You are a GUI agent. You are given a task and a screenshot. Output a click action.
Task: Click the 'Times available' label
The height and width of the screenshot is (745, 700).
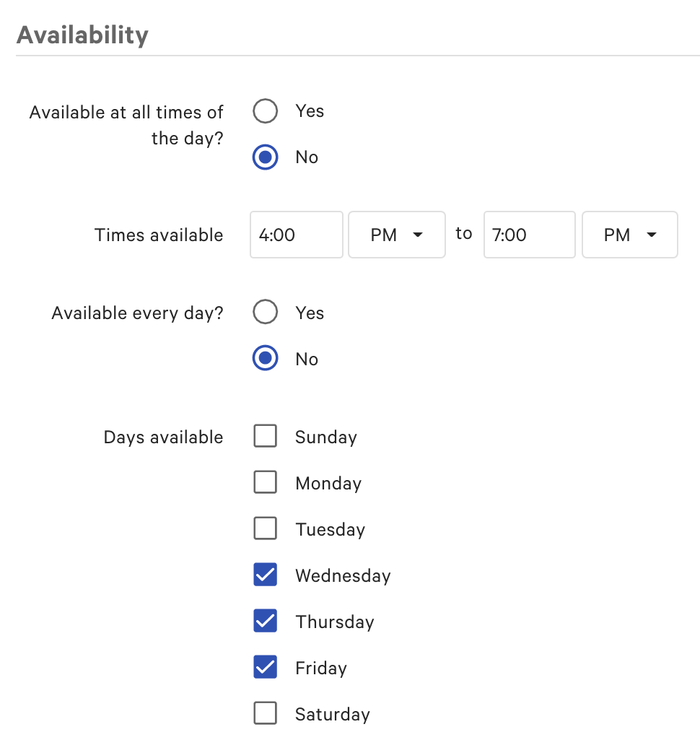pos(159,235)
